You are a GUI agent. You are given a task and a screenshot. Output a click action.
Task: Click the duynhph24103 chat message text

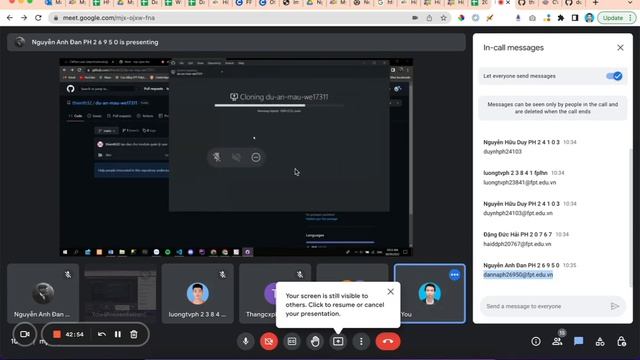[x=502, y=151]
